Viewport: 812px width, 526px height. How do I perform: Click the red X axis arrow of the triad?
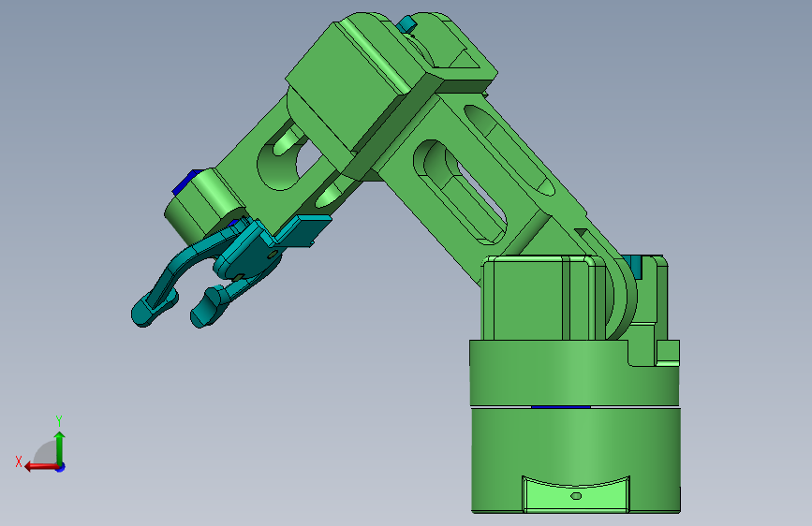[40, 466]
